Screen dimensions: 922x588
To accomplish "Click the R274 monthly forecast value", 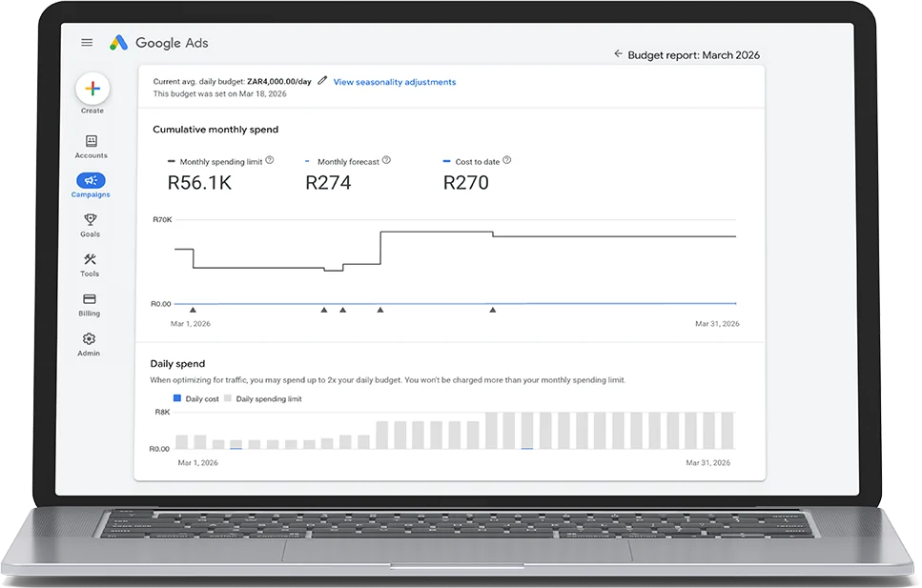I will point(328,183).
